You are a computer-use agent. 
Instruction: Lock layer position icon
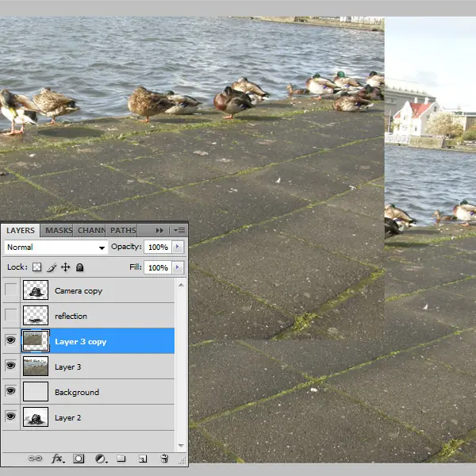pyautogui.click(x=66, y=267)
